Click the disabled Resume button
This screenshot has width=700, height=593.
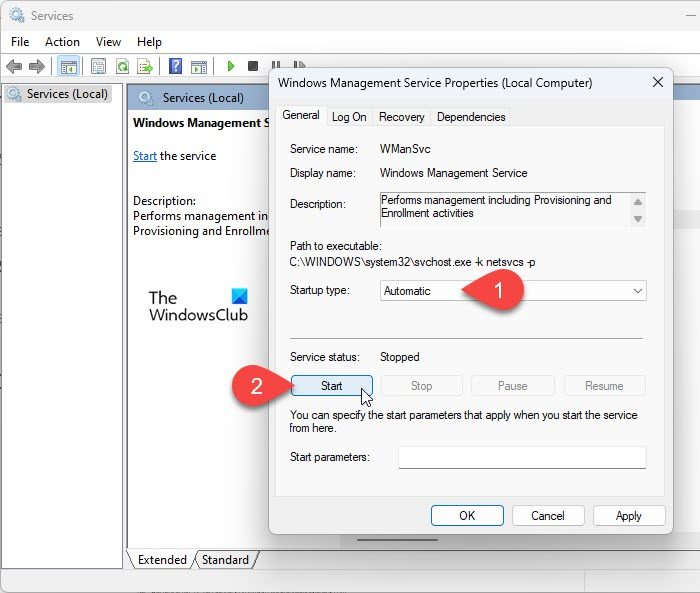point(604,386)
